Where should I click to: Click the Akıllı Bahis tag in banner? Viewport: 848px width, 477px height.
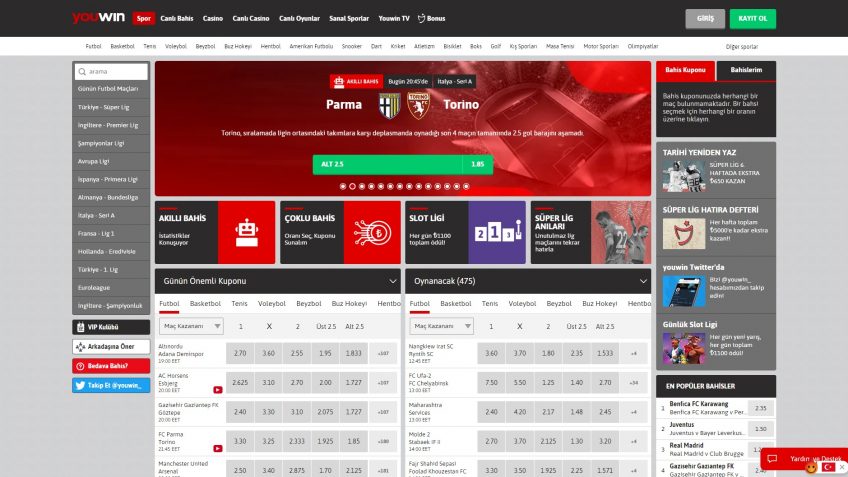tap(356, 82)
